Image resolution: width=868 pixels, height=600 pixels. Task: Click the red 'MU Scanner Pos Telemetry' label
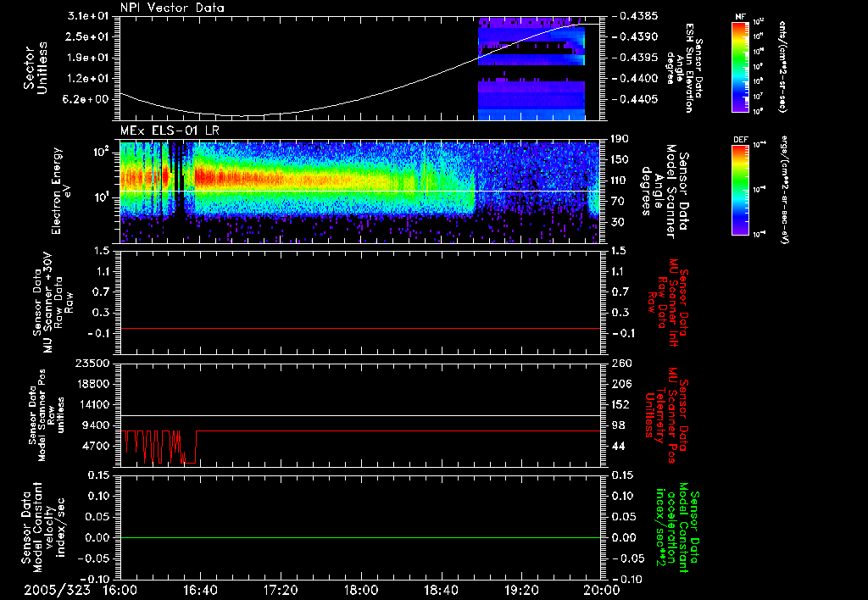coord(666,415)
